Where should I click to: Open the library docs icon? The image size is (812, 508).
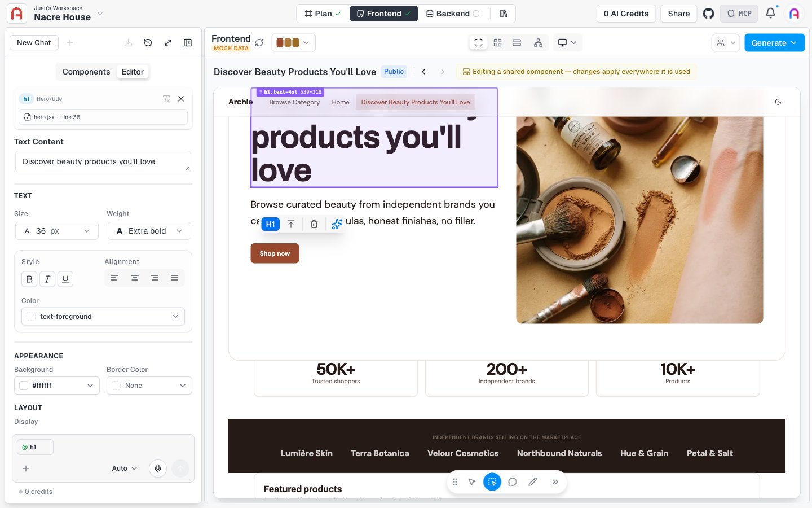pos(504,14)
